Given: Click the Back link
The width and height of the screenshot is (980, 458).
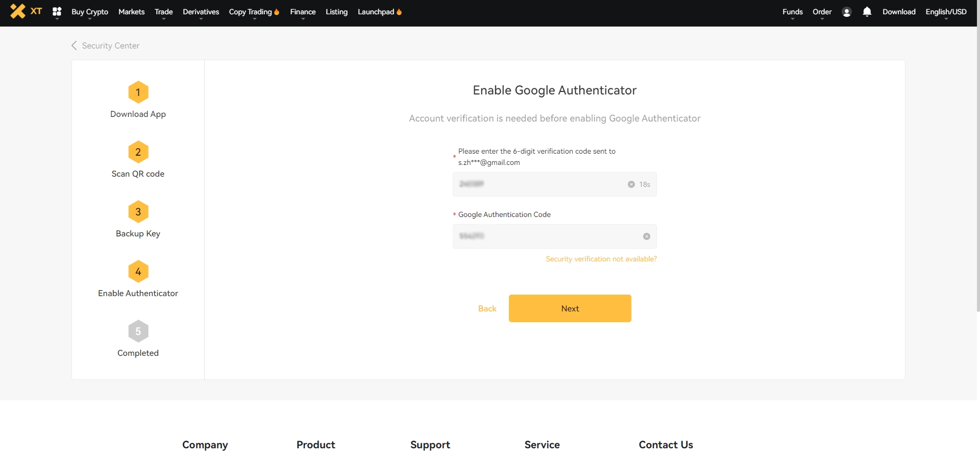Looking at the screenshot, I should click(x=487, y=308).
